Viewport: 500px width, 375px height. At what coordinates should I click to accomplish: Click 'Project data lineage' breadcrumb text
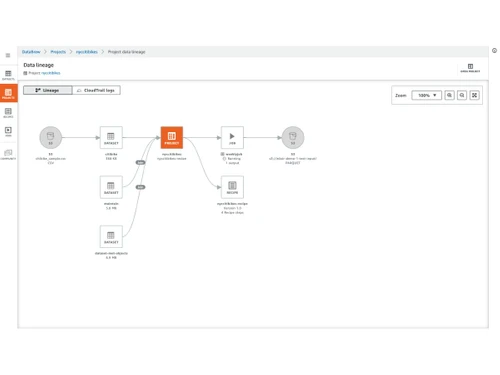[x=127, y=52]
